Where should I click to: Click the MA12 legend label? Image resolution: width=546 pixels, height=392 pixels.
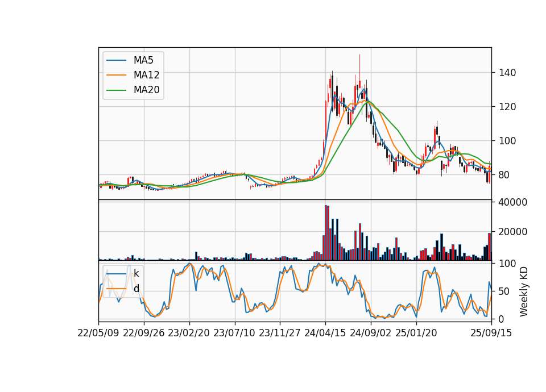[x=146, y=75]
